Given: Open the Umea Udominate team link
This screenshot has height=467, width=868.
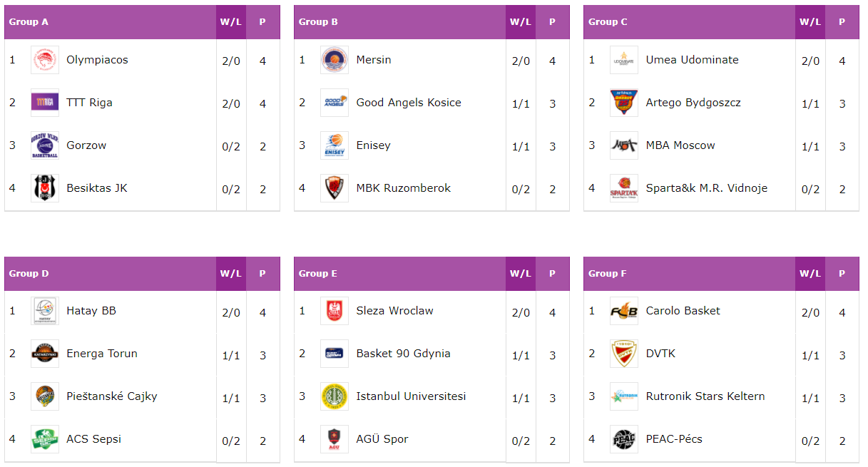Looking at the screenshot, I should point(692,60).
